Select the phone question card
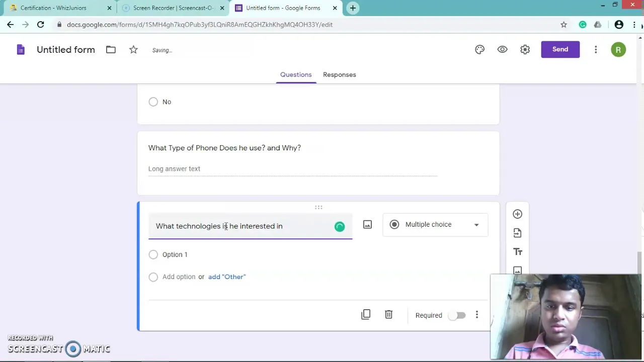 point(318,163)
